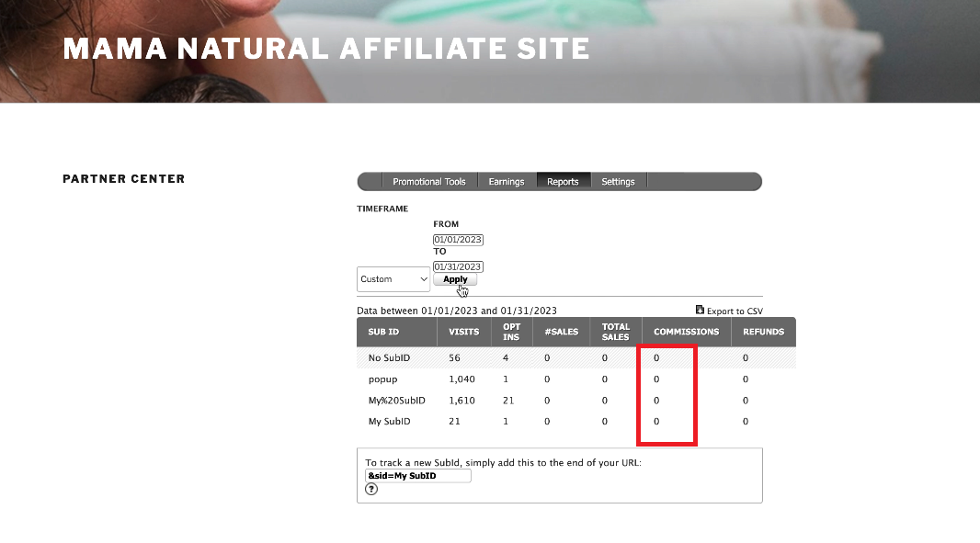Click the 1,610 visits value
980x543 pixels.
click(x=462, y=401)
